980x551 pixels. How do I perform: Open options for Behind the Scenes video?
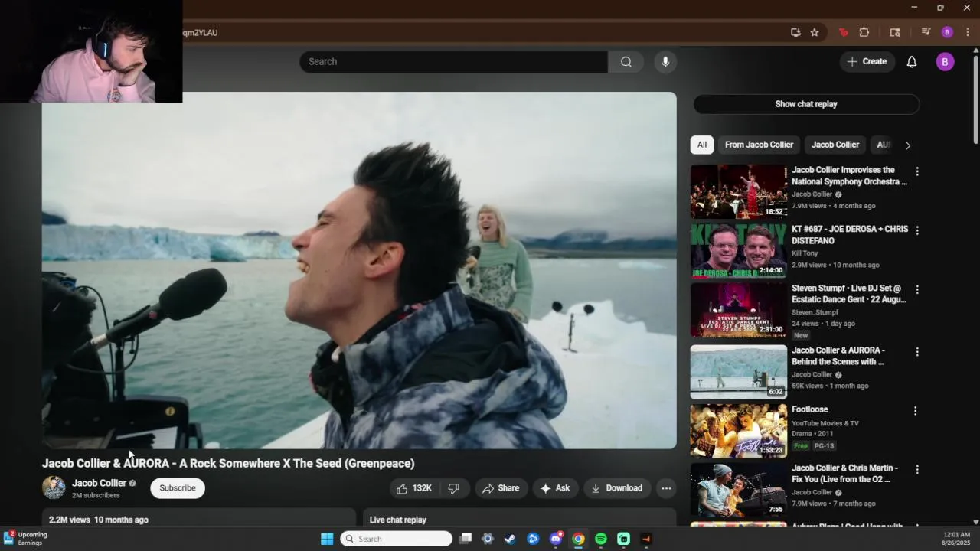(916, 352)
